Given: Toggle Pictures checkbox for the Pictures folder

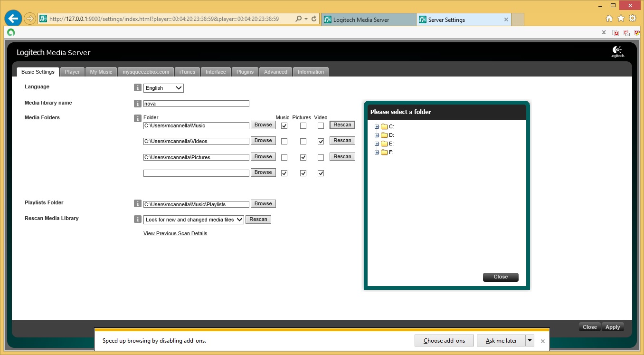Looking at the screenshot, I should 303,157.
